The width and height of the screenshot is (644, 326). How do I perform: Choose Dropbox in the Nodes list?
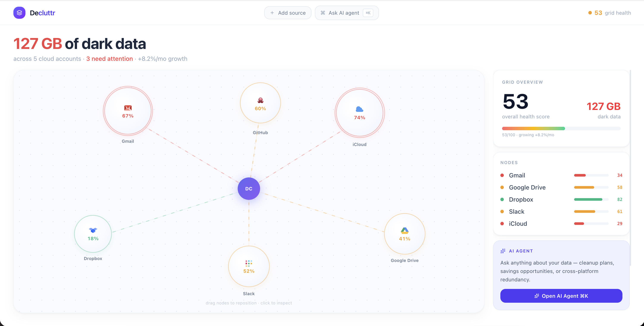tap(521, 199)
